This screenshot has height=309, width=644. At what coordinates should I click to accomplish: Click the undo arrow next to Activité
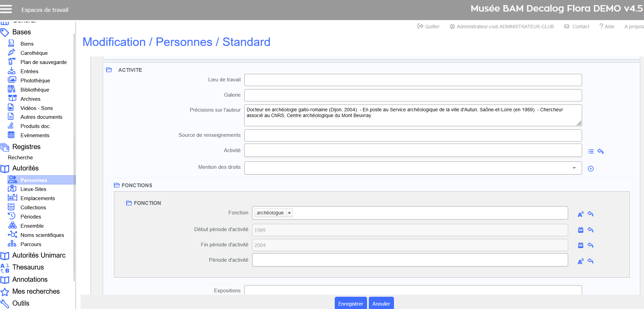click(x=600, y=151)
